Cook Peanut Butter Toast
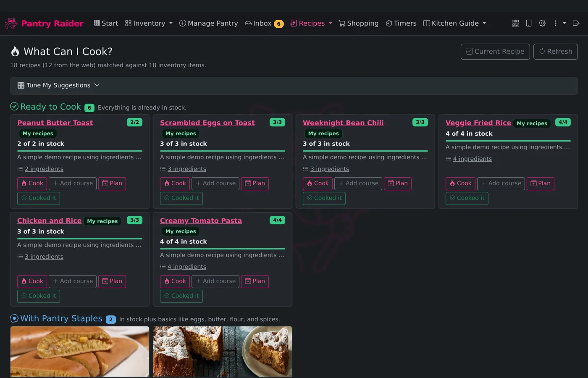Viewport: 588px width, 378px height. click(x=32, y=184)
